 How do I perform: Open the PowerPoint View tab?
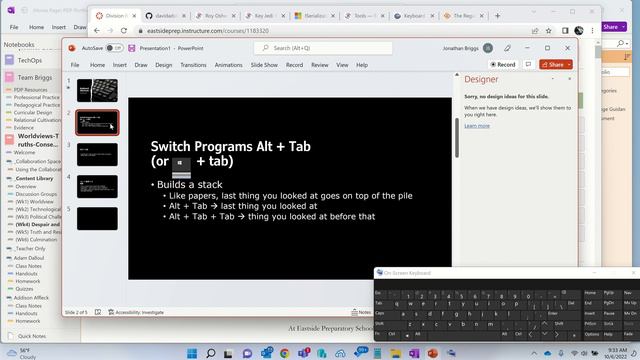[342, 65]
